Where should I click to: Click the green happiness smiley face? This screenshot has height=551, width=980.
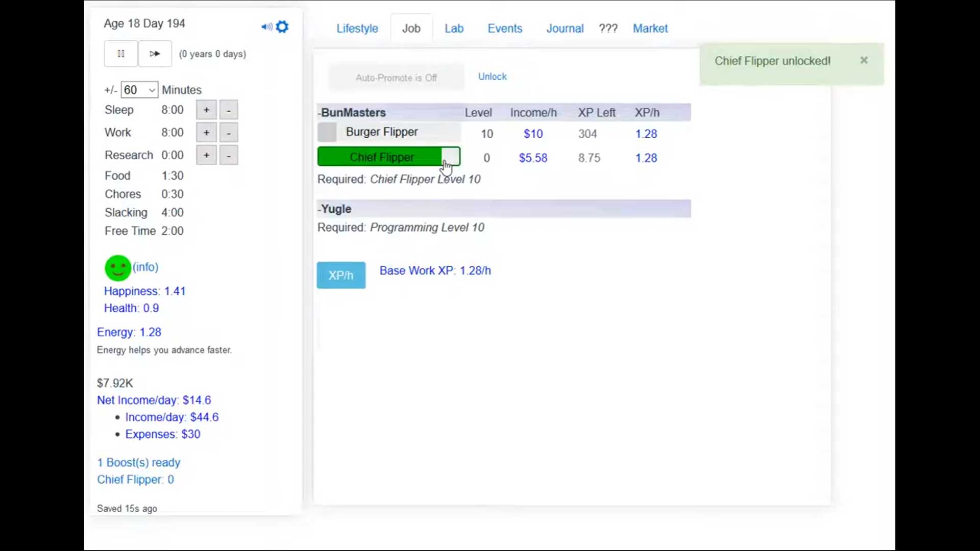coord(118,268)
